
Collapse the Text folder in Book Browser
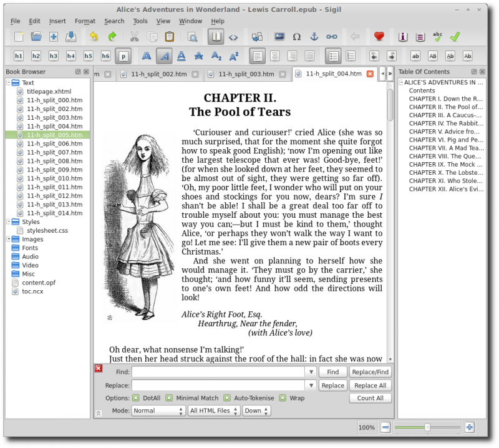click(9, 82)
